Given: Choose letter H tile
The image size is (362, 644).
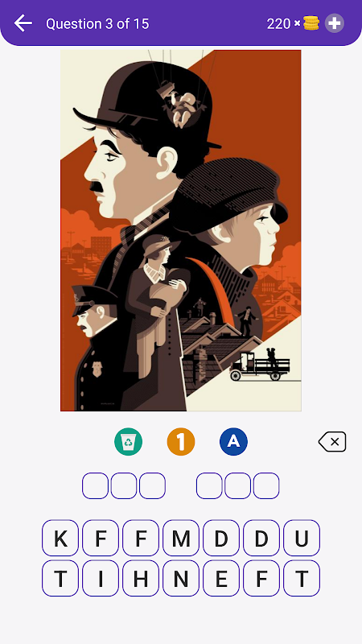Looking at the screenshot, I should 141,578.
